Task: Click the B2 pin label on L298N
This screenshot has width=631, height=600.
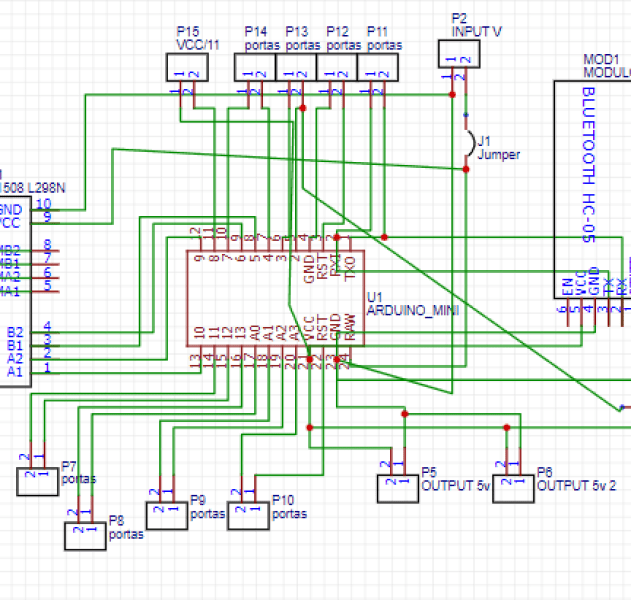Action: pyautogui.click(x=15, y=332)
